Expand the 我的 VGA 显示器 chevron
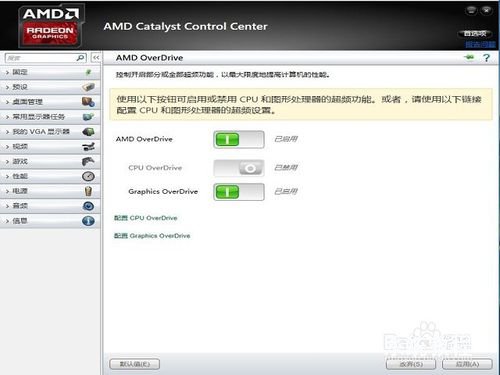Image resolution: width=500 pixels, height=375 pixels. tap(7, 132)
